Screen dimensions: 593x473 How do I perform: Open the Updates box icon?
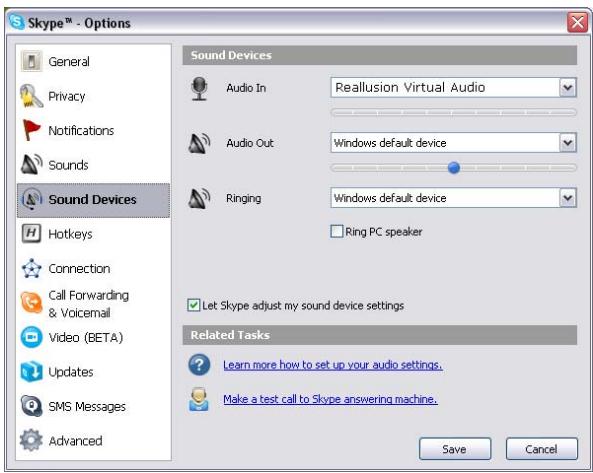point(31,371)
